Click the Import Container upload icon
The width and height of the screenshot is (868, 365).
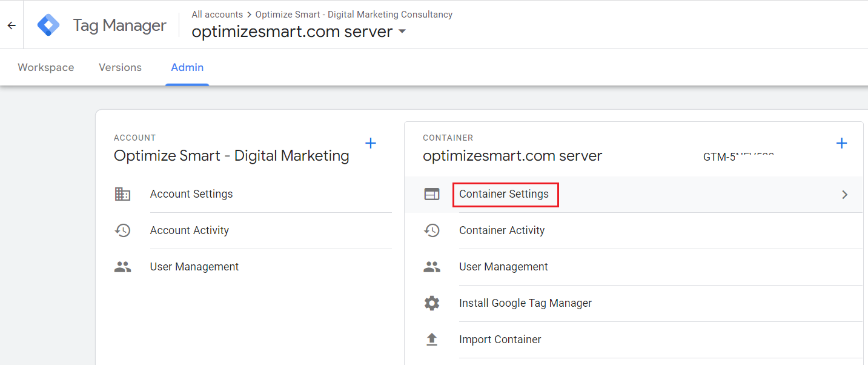(x=432, y=340)
